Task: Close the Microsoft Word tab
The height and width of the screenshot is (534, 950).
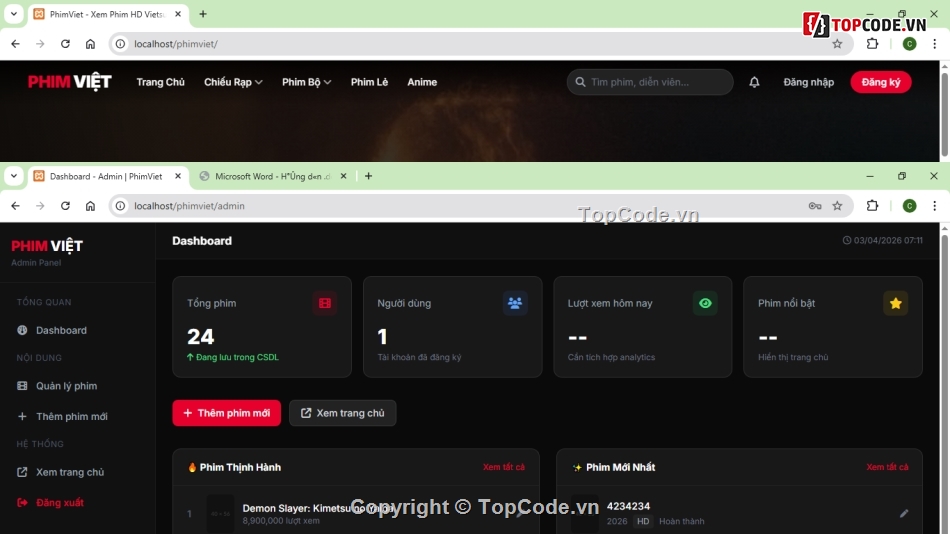Action: [344, 176]
